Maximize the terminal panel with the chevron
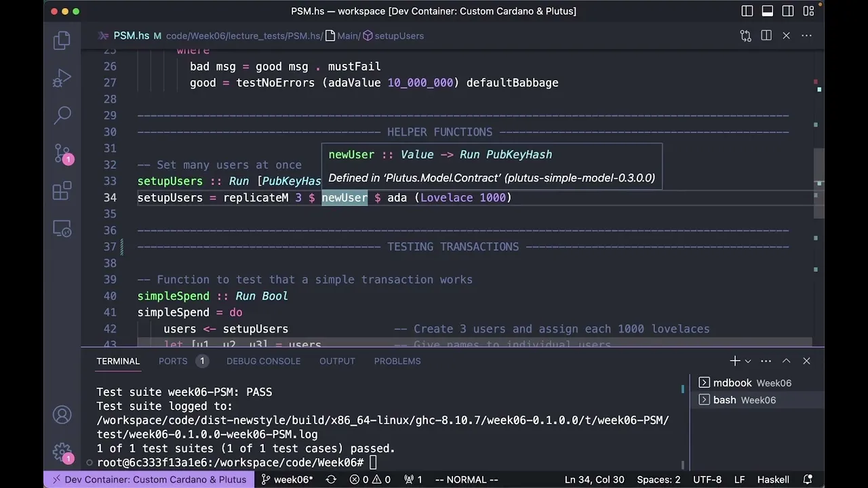Viewport: 868px width, 488px height. pyautogui.click(x=786, y=361)
